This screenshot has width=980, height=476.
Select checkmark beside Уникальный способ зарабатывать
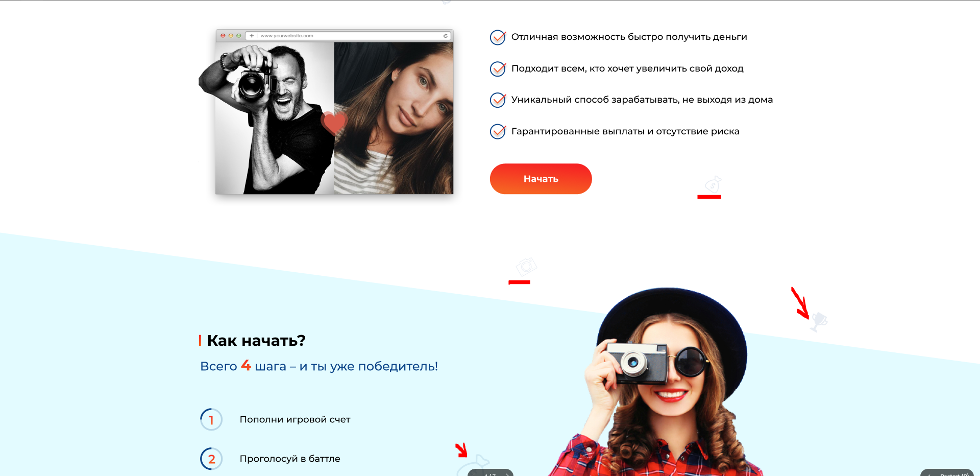tap(498, 100)
